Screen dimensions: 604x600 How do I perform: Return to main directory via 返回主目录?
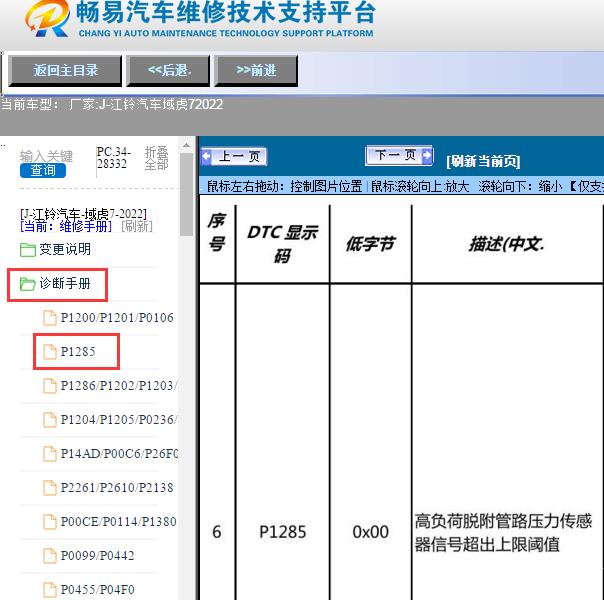65,70
